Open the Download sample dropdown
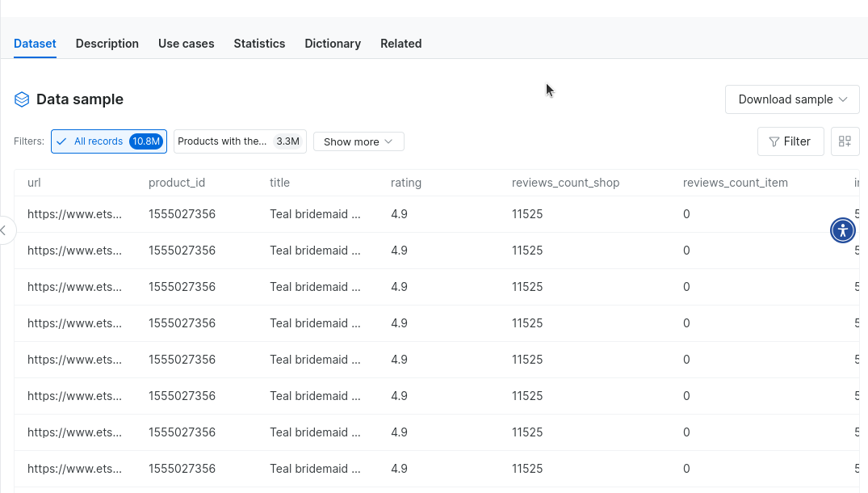The height and width of the screenshot is (493, 868). [x=791, y=99]
